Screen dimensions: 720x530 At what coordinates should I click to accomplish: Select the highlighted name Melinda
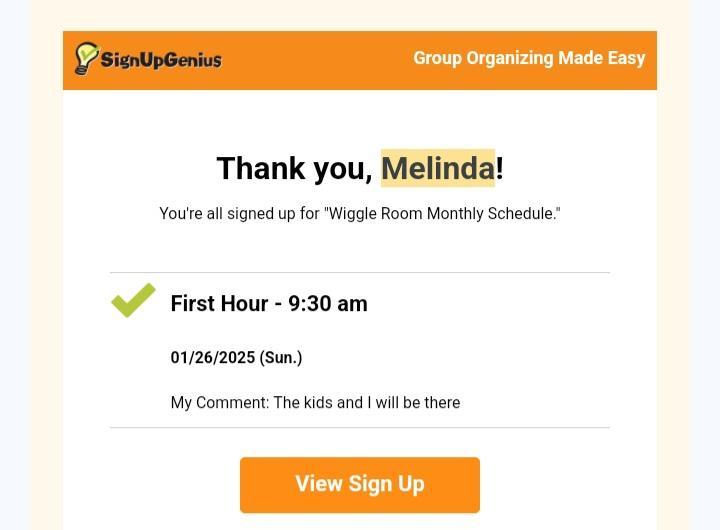[x=437, y=168]
